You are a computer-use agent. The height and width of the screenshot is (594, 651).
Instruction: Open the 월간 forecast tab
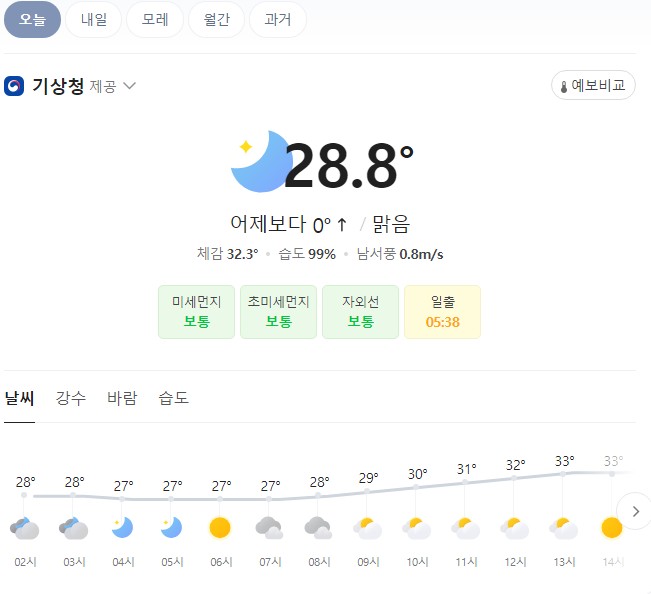(216, 20)
